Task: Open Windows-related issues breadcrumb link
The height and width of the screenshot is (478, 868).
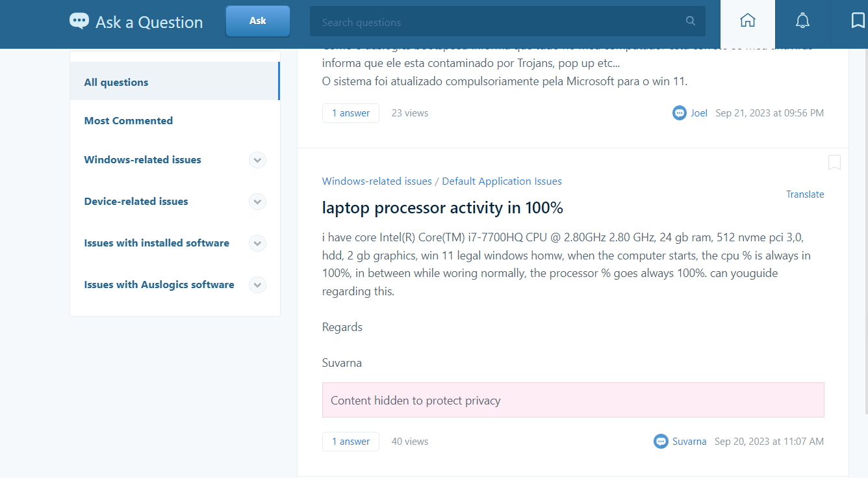Action: point(377,181)
